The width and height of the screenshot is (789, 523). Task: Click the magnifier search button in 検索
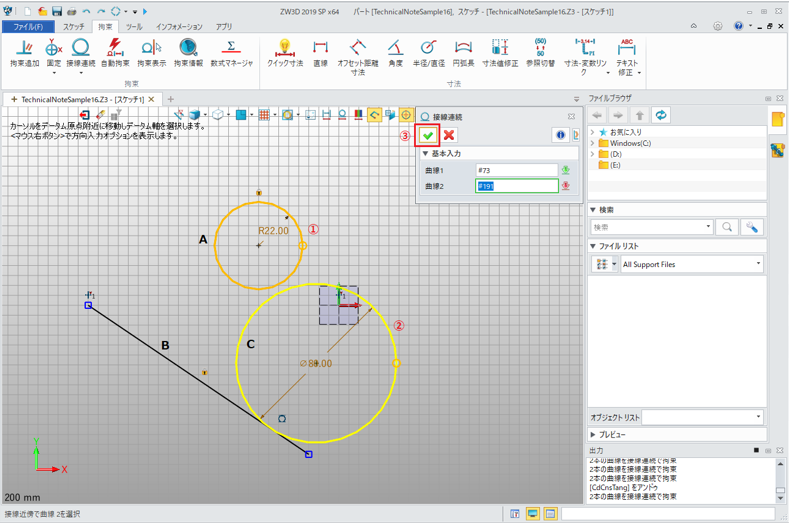(x=727, y=227)
